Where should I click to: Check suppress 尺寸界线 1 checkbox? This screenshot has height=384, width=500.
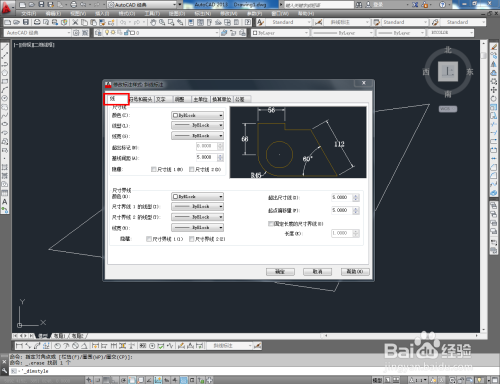click(149, 239)
